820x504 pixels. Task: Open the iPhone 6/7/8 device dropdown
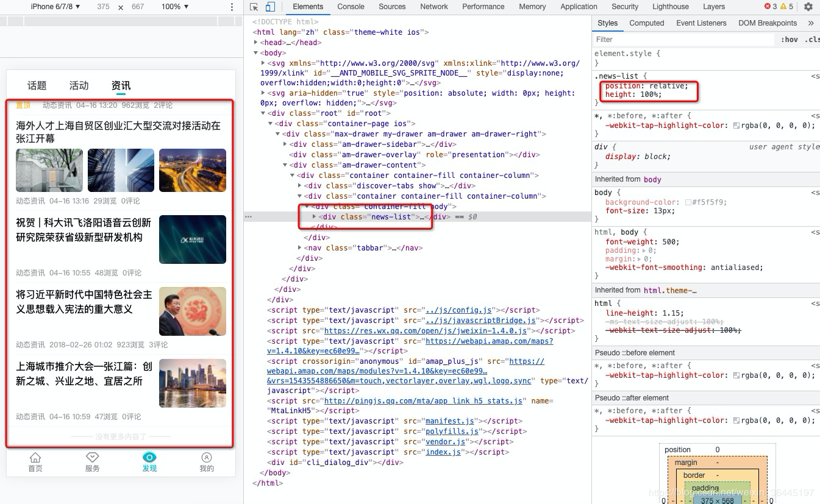pyautogui.click(x=55, y=7)
